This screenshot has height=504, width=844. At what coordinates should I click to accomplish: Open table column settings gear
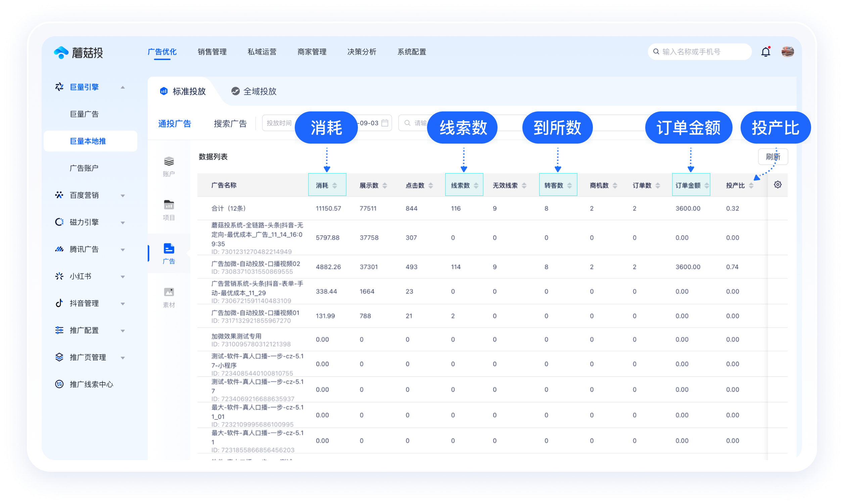[778, 185]
